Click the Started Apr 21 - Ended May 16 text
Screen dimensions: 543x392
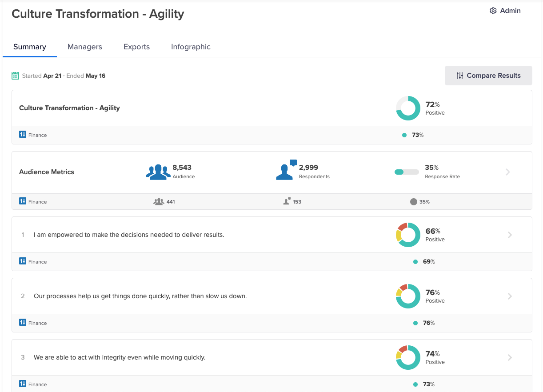point(64,76)
